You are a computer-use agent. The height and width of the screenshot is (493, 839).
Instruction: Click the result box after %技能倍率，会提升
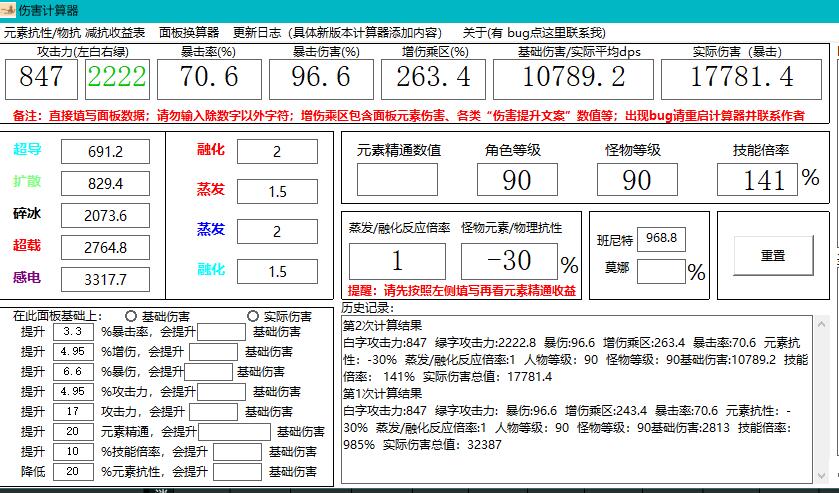tap(238, 452)
